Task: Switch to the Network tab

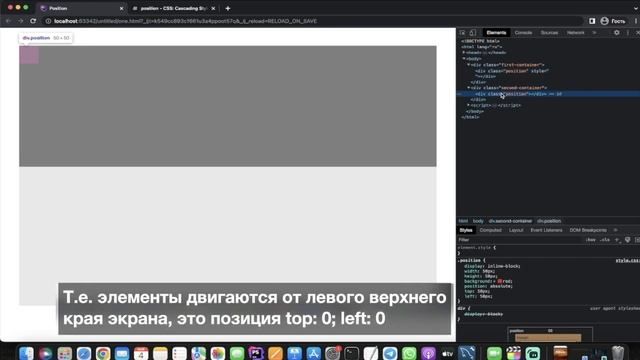Action: tap(576, 33)
